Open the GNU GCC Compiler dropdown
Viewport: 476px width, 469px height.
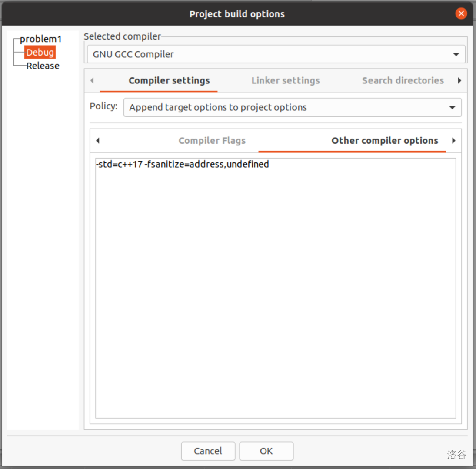pyautogui.click(x=276, y=54)
